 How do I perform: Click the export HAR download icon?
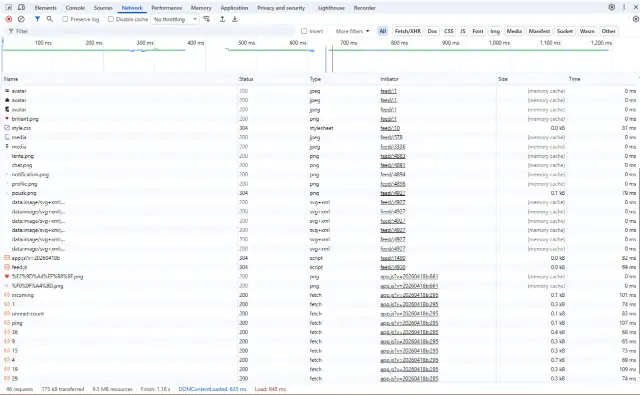[x=235, y=19]
